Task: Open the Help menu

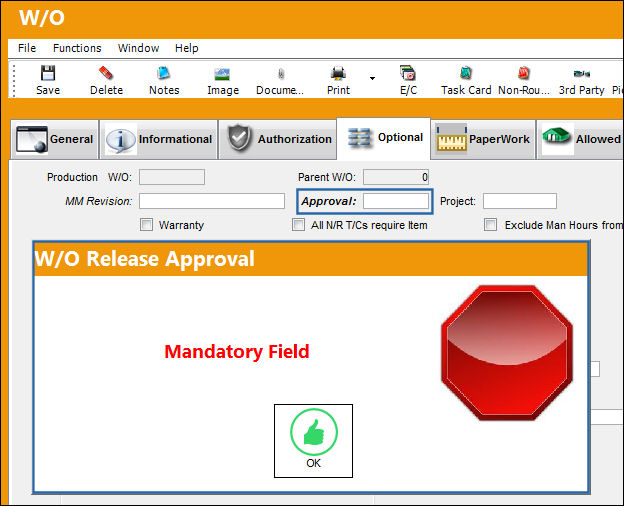Action: pos(187,48)
